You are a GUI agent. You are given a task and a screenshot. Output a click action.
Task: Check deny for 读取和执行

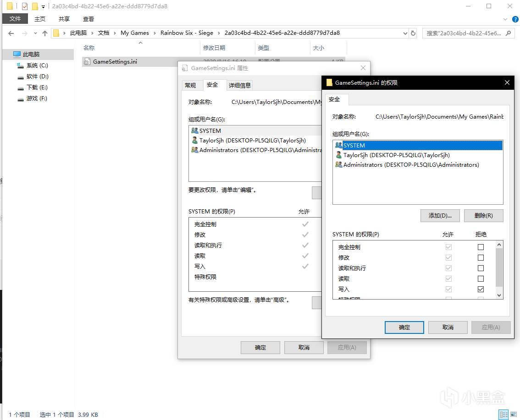[x=481, y=268]
